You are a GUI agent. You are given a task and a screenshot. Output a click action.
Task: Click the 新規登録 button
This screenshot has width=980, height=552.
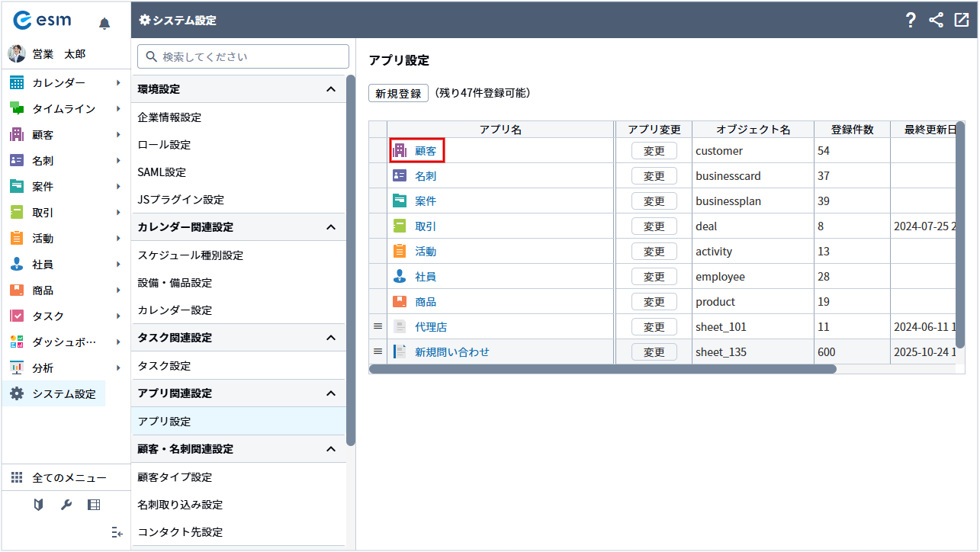pos(398,93)
